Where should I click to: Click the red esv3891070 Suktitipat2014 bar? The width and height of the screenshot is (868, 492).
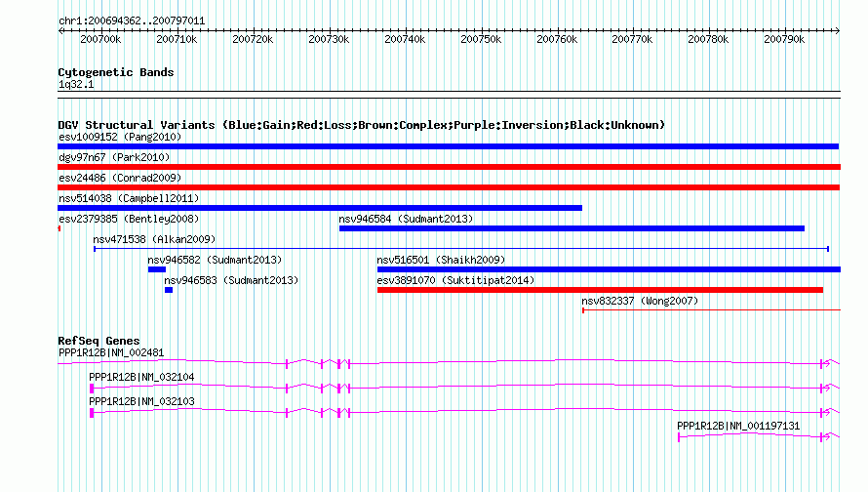(x=600, y=290)
